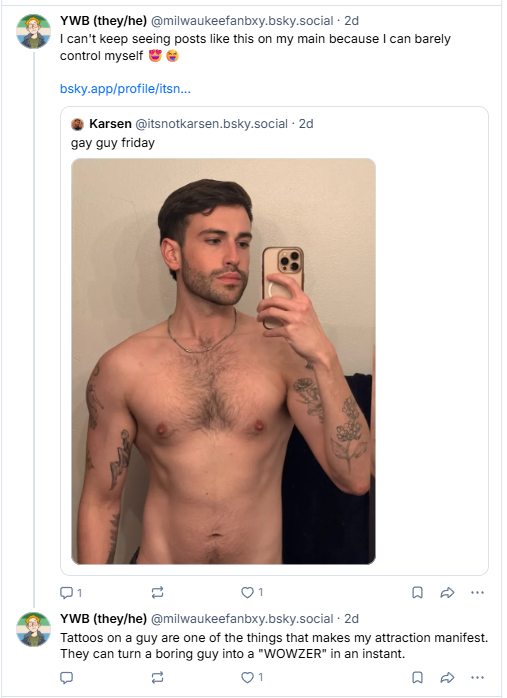Open @itsnotkarsen.bsky.social profile handle
This screenshot has height=698, width=507.
(x=211, y=124)
